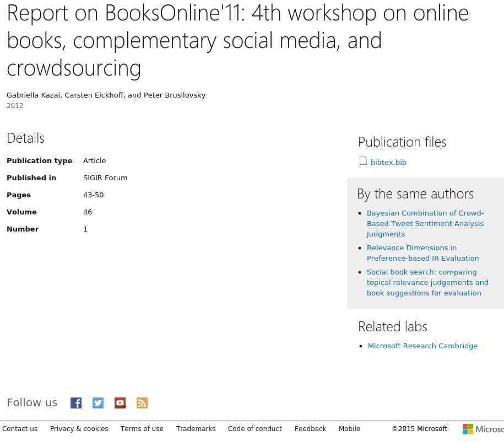
Task: Click the Published in label
Action: [x=31, y=178]
